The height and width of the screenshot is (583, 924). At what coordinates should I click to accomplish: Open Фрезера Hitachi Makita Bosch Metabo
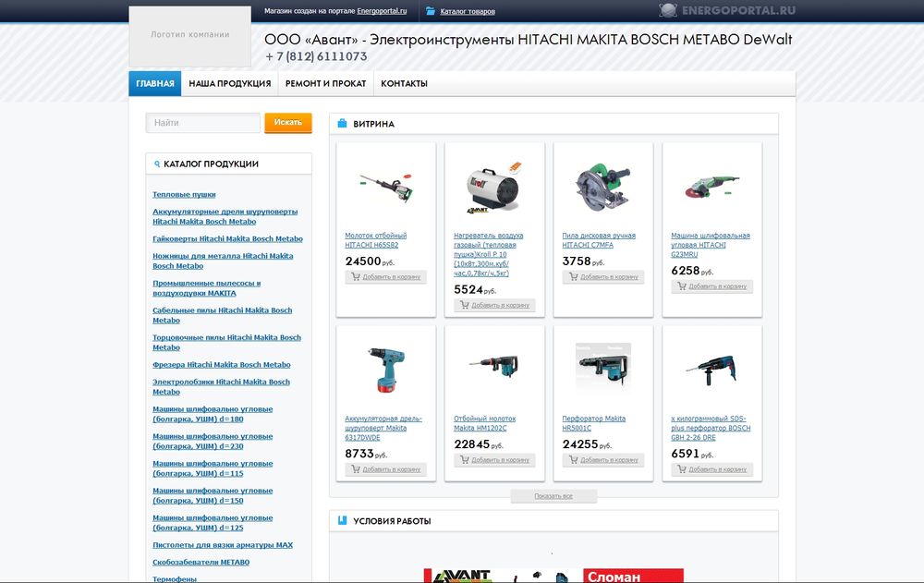[222, 365]
